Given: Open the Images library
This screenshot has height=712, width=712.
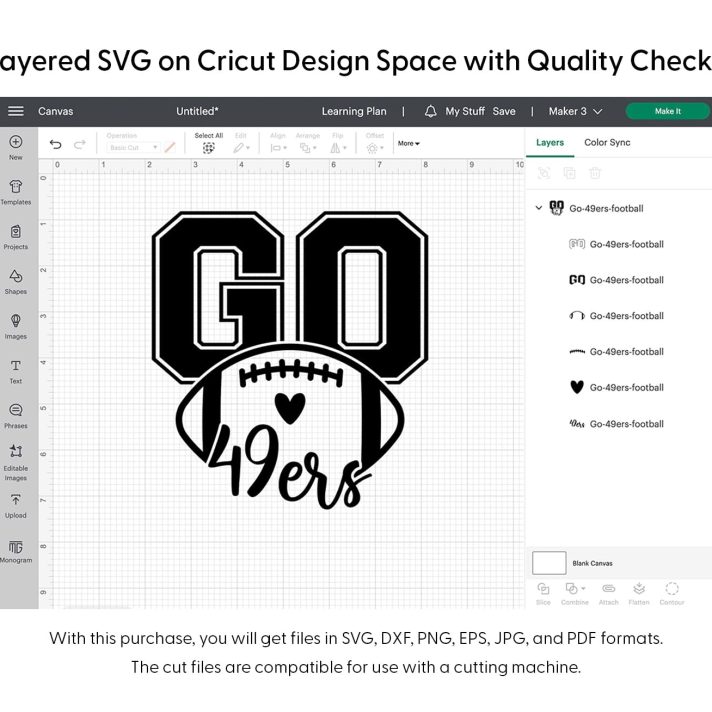Looking at the screenshot, I should pos(15,327).
